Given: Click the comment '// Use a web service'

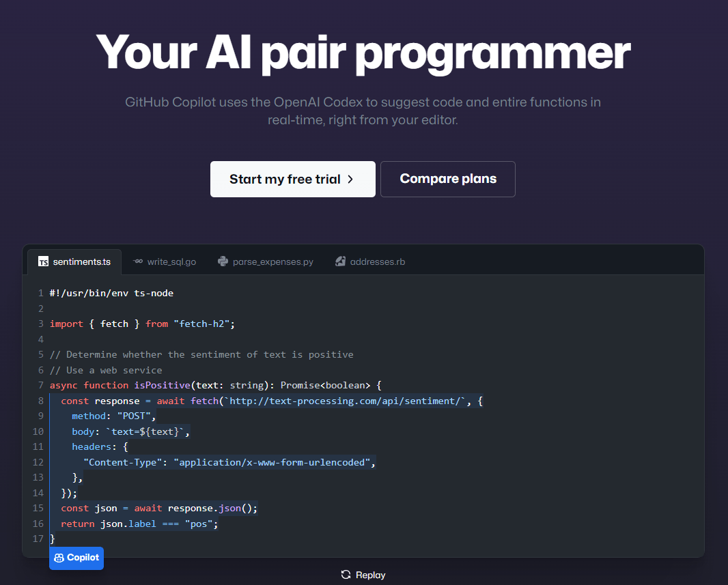Looking at the screenshot, I should (106, 370).
